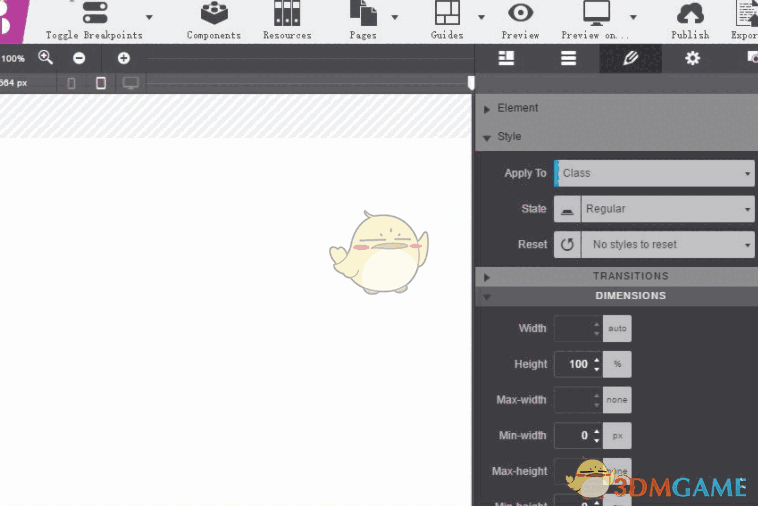Image resolution: width=758 pixels, height=506 pixels.
Task: Select the tablet breakpoint device icon
Action: pyautogui.click(x=101, y=83)
